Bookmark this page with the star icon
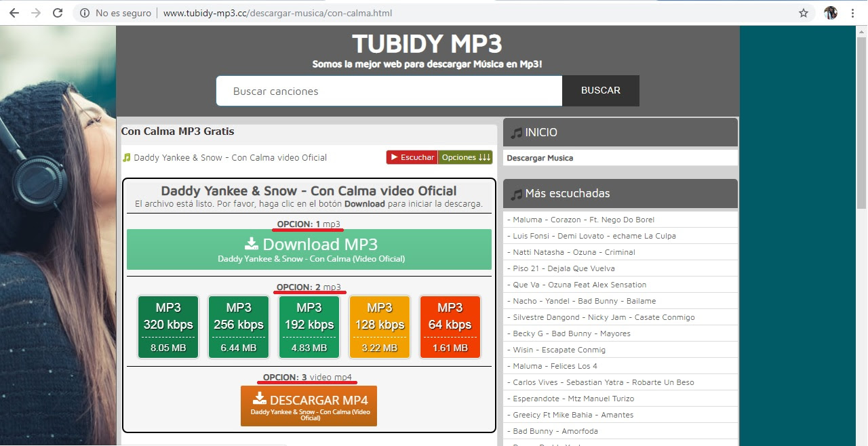 (x=804, y=13)
